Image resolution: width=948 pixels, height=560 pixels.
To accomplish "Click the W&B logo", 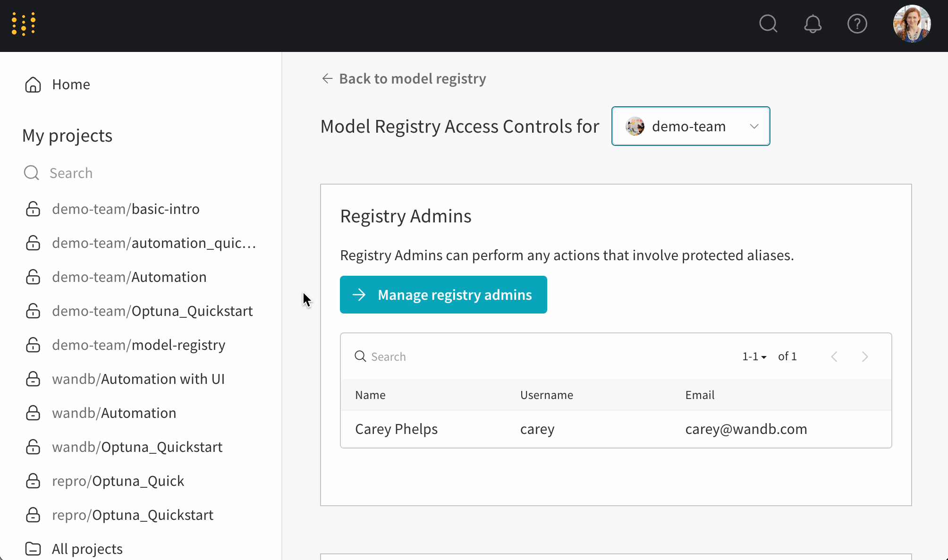I will (x=25, y=24).
